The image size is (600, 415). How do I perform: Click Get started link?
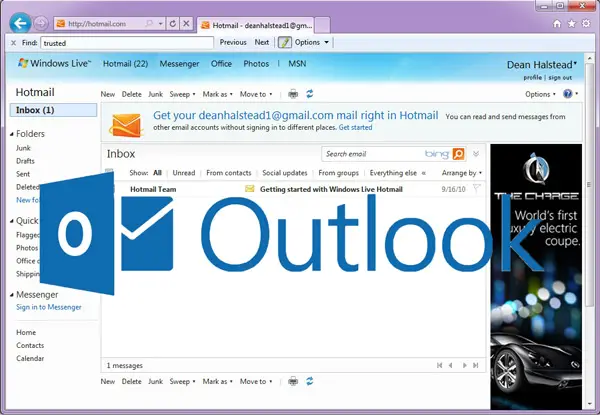pos(355,127)
